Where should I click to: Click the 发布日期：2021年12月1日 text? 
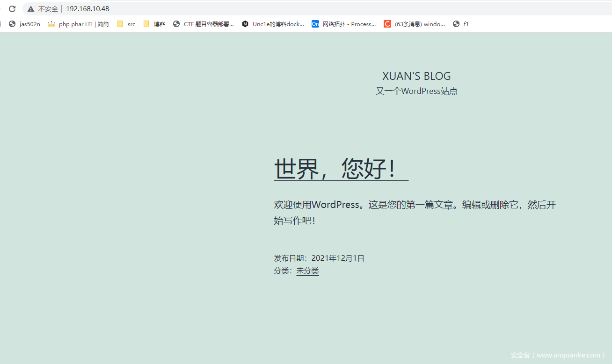[319, 258]
